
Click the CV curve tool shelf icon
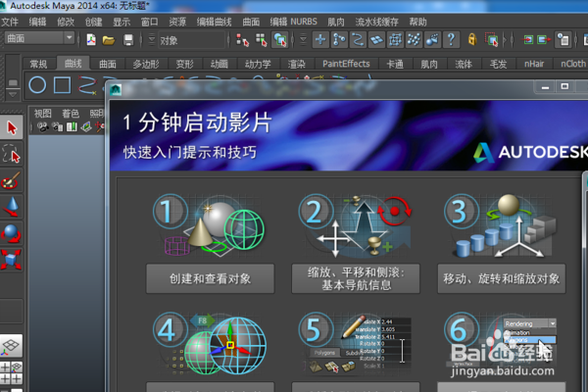(x=87, y=85)
